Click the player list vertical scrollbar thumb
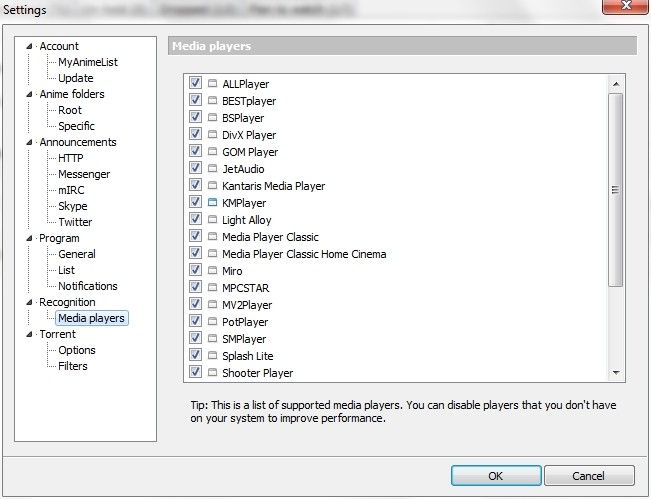The height and width of the screenshot is (499, 651). click(616, 190)
